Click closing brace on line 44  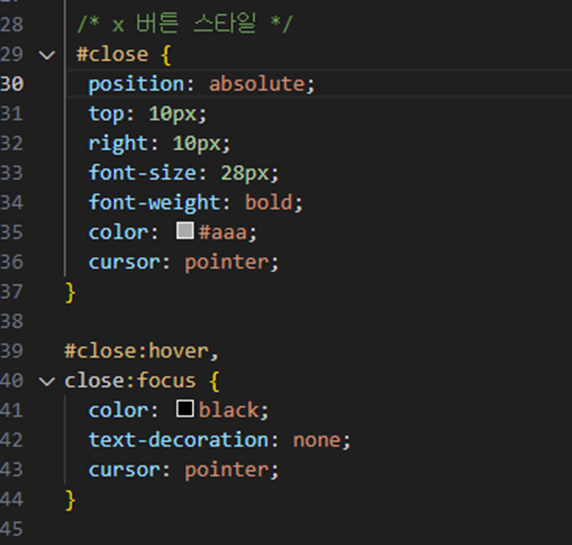(x=70, y=500)
